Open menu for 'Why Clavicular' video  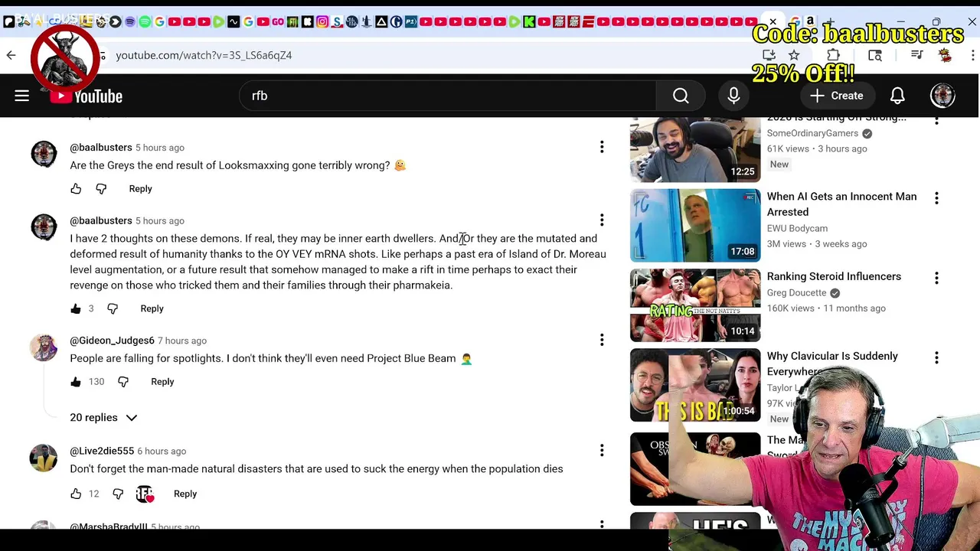(936, 357)
